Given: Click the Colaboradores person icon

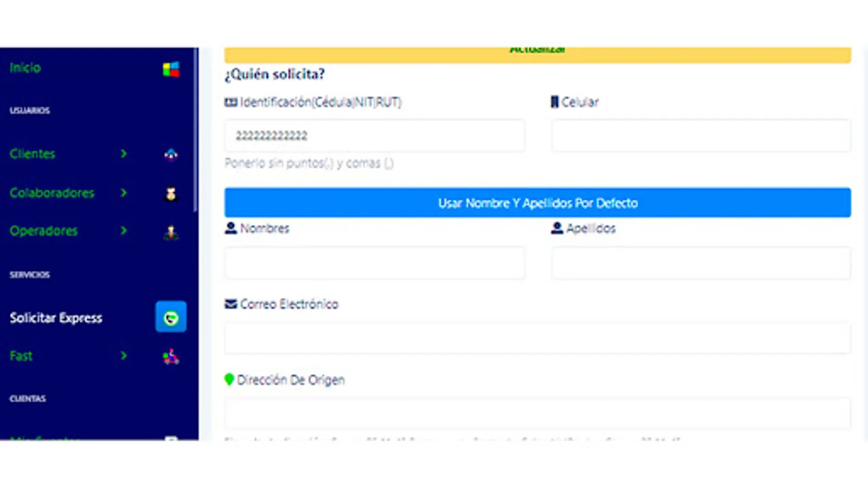Looking at the screenshot, I should pyautogui.click(x=171, y=194).
